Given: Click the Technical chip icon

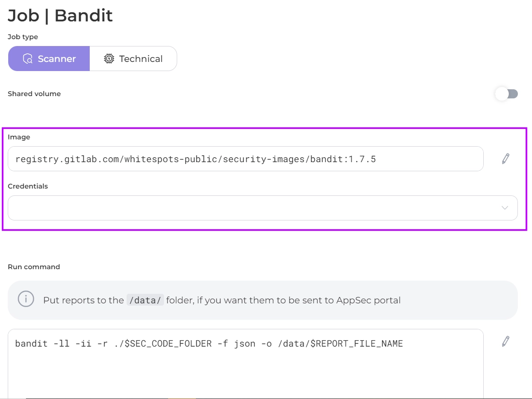Looking at the screenshot, I should 109,59.
